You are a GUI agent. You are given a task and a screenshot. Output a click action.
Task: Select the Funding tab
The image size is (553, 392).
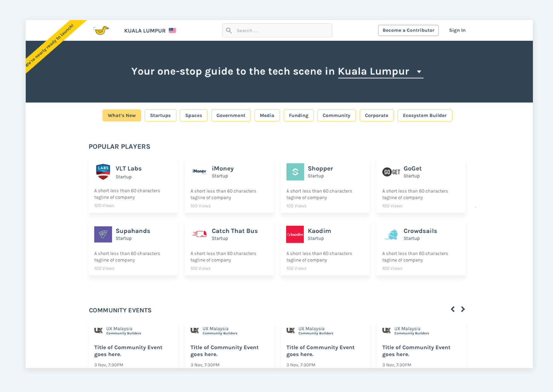[299, 115]
